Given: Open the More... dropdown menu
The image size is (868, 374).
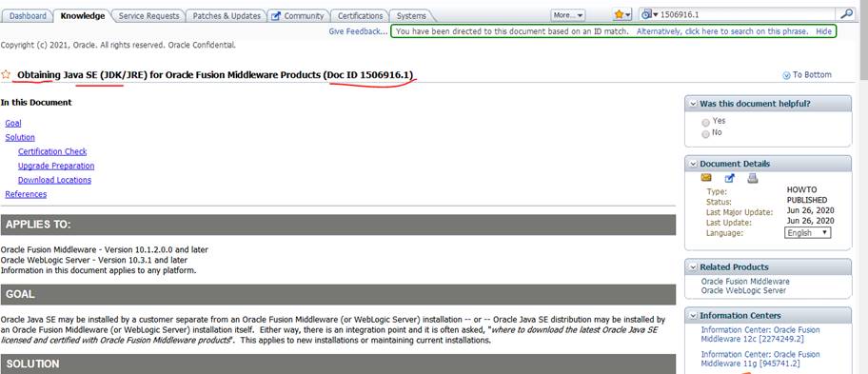Looking at the screenshot, I should pos(568,15).
